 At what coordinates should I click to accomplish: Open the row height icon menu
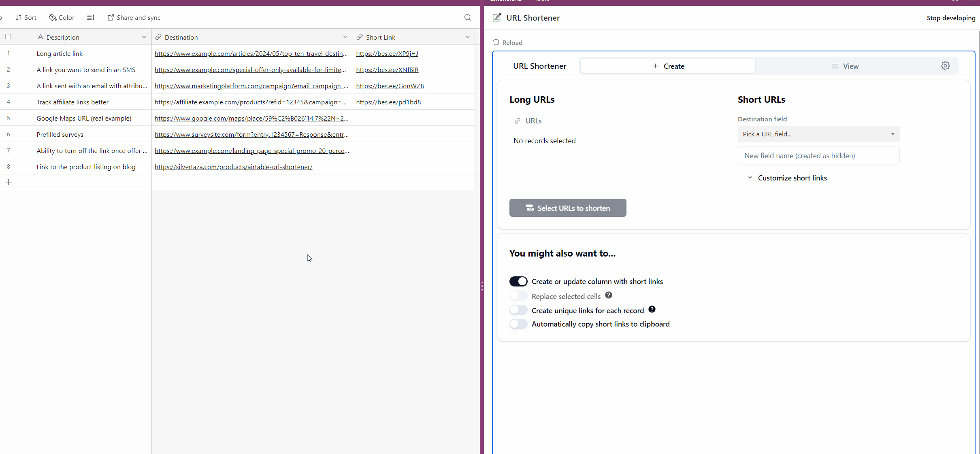91,17
